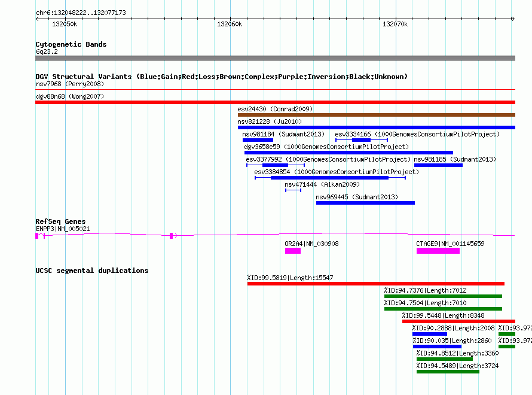Click the green %ID:94.7504 Length:7010 duplication bar
The width and height of the screenshot is (532, 395).
443,309
